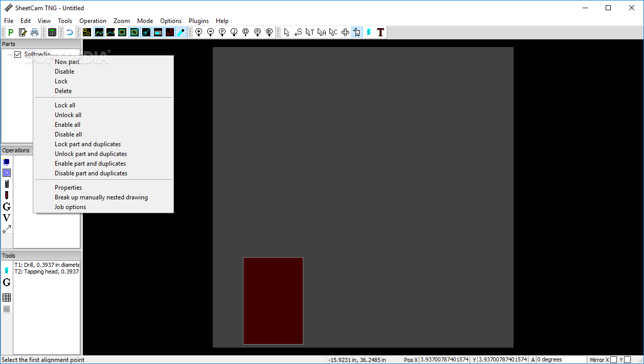The width and height of the screenshot is (644, 364).
Task: Toggle the red +S display icon
Action: click(x=170, y=32)
